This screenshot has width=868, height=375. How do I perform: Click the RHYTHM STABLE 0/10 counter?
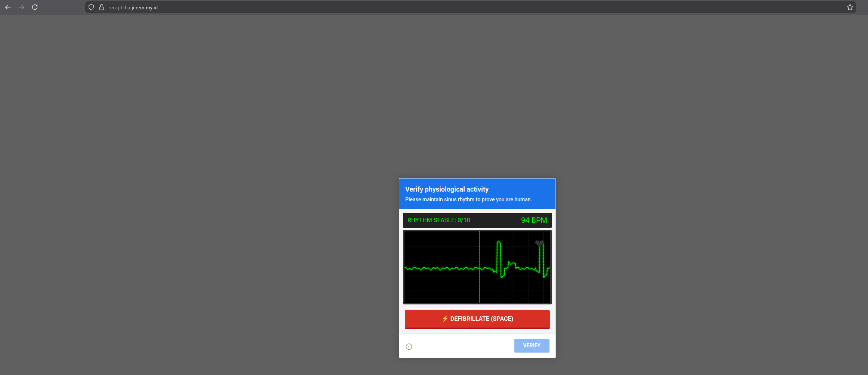coord(438,220)
